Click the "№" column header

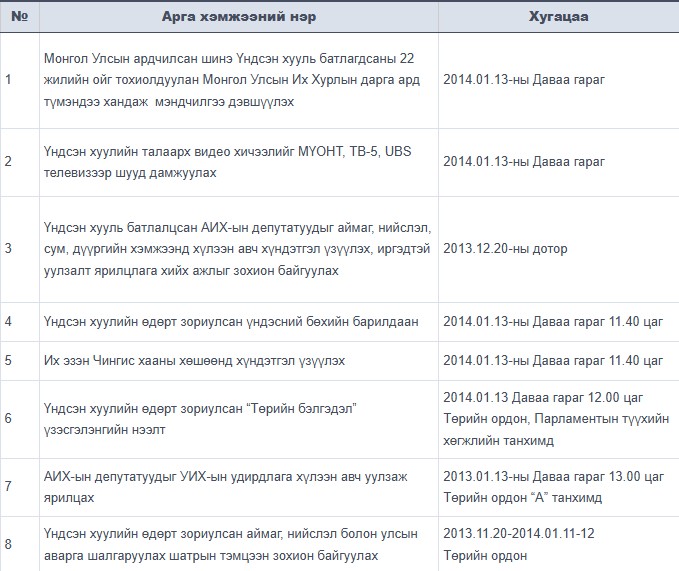click(x=19, y=16)
